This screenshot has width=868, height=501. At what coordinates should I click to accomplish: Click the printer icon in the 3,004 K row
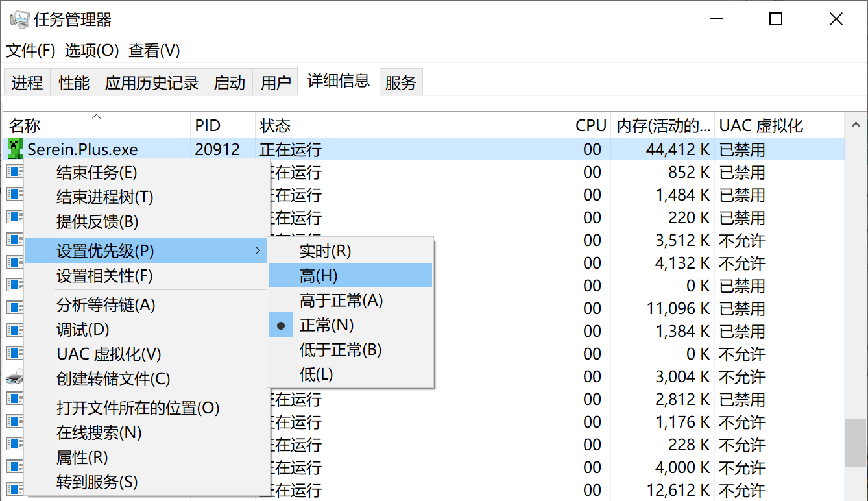[x=15, y=376]
